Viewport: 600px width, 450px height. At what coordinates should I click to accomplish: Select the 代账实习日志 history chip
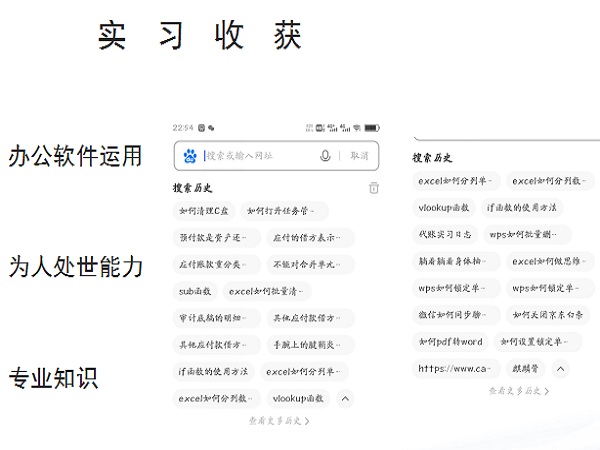tap(445, 235)
